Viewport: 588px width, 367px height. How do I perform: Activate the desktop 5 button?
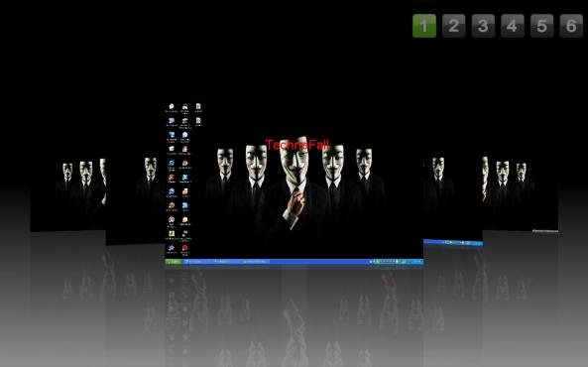[x=541, y=26]
